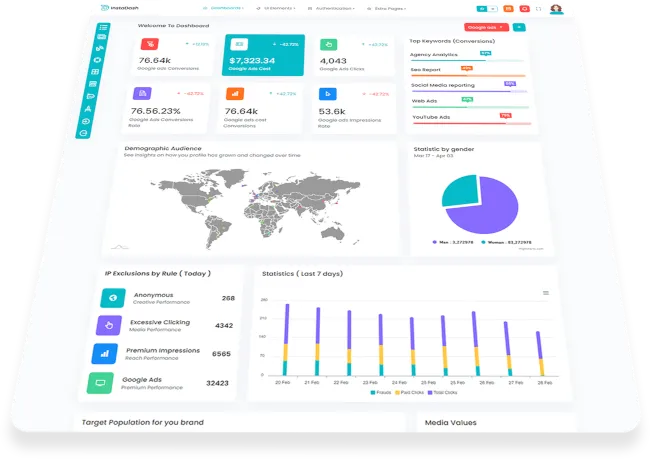Click the Media Values panel heading
The height and width of the screenshot is (459, 650).
[x=451, y=423]
